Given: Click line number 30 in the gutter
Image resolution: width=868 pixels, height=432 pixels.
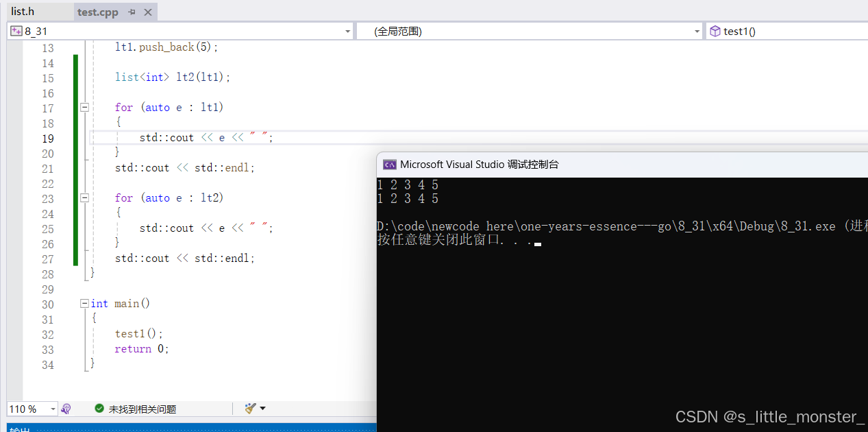Looking at the screenshot, I should pos(47,304).
